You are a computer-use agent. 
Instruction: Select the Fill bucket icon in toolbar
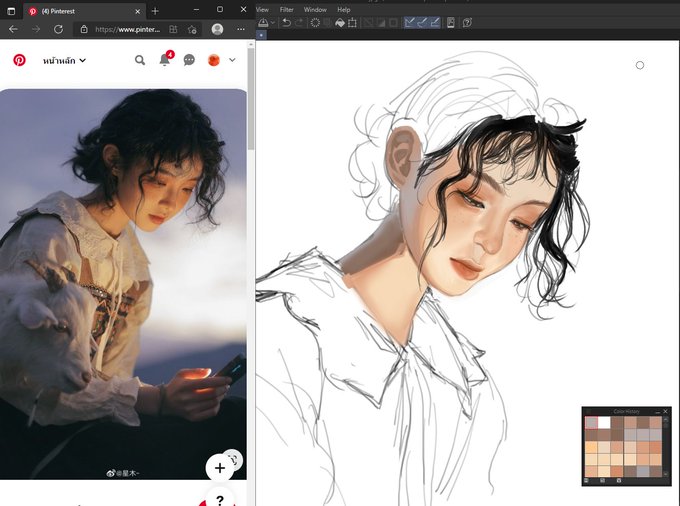point(340,23)
